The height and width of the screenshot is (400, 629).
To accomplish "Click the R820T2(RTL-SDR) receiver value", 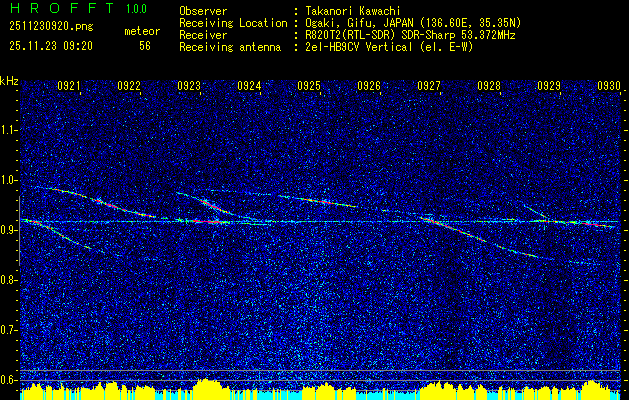I will pos(410,35).
